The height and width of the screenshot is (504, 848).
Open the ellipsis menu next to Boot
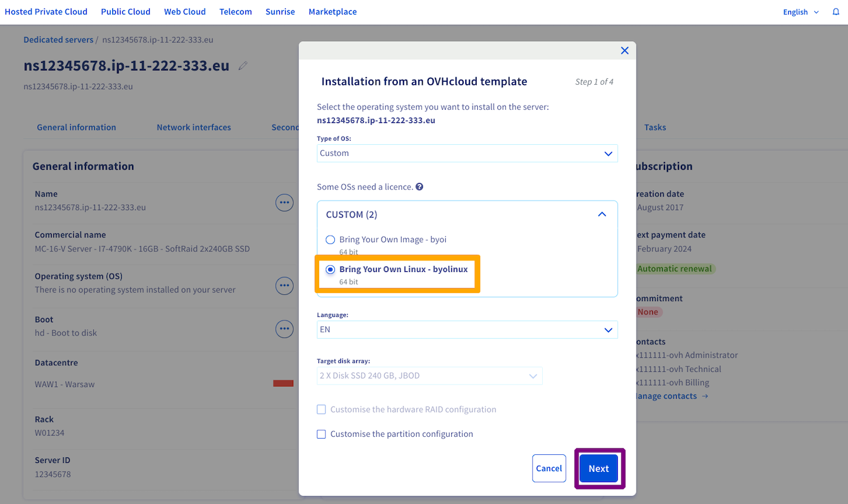pyautogui.click(x=284, y=329)
